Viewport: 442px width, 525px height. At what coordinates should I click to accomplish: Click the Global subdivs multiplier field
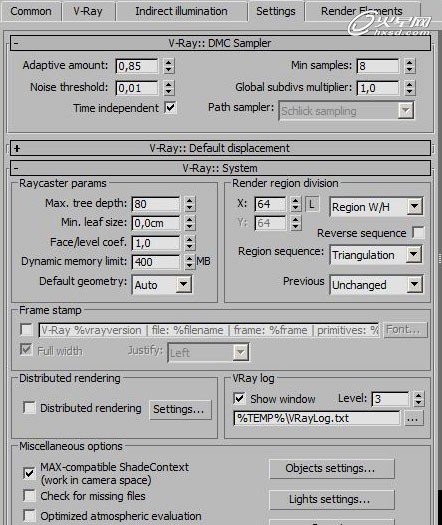pyautogui.click(x=378, y=88)
